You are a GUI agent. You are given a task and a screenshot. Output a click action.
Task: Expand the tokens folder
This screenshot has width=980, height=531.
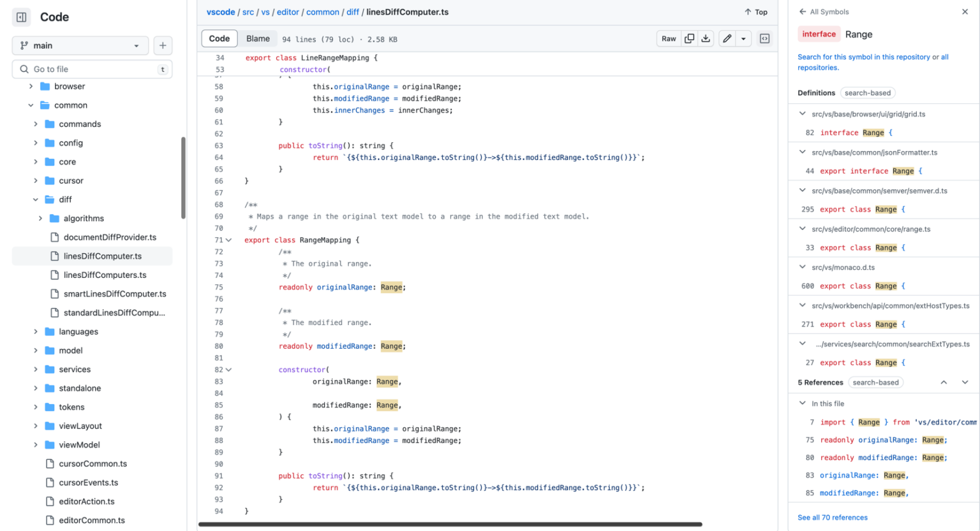(36, 407)
